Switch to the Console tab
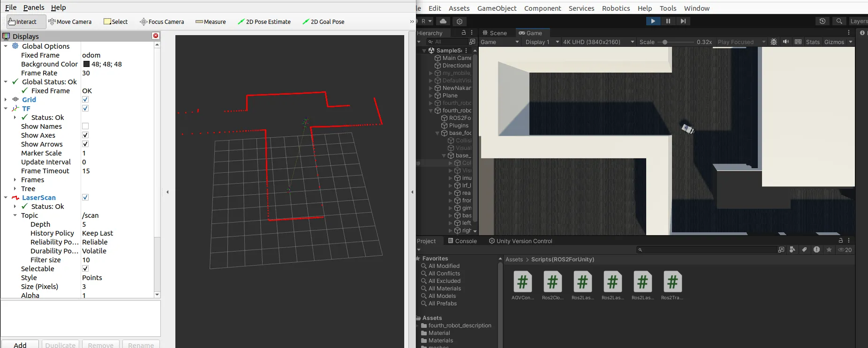Image resolution: width=868 pixels, height=348 pixels. pyautogui.click(x=462, y=241)
